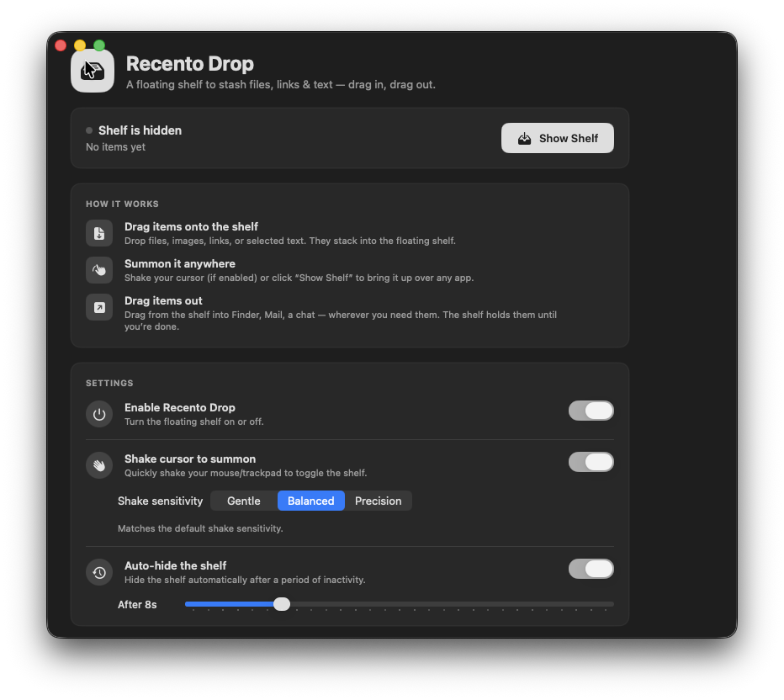Click the 'Drag items onto the shelf' title

(191, 226)
